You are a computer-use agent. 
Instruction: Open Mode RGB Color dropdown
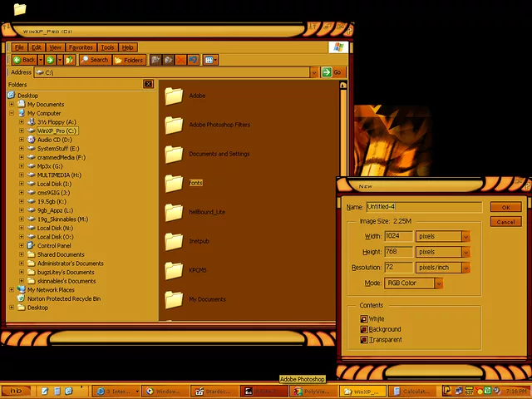point(438,283)
